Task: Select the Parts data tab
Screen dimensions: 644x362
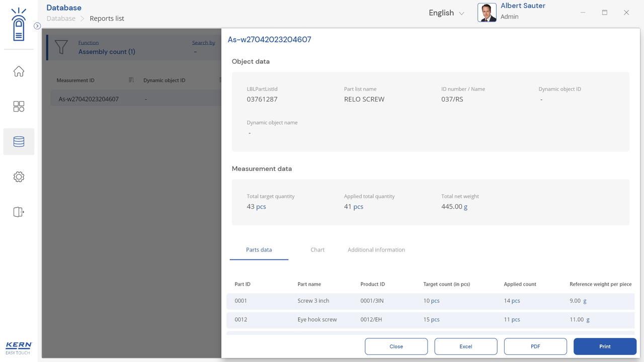Action: coord(259,250)
